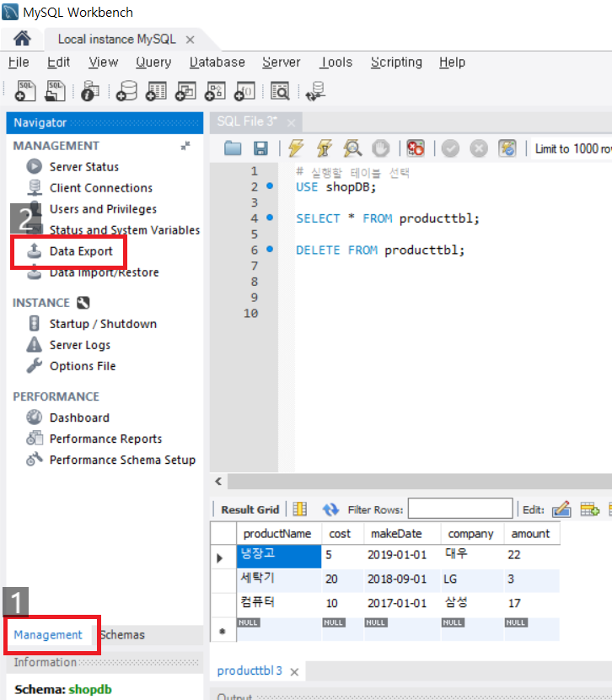Open the object inspector info icon
This screenshot has height=700, width=612.
(x=90, y=91)
